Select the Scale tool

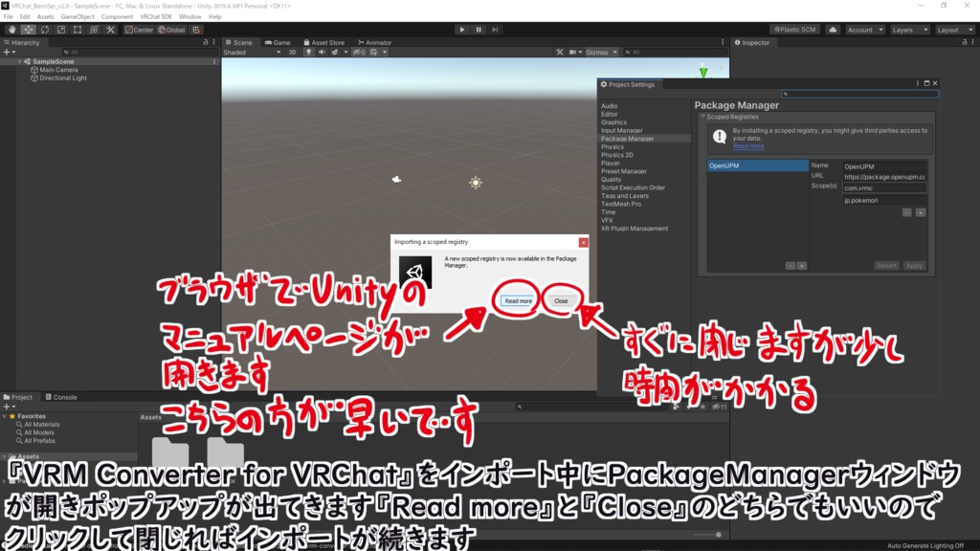[59, 30]
